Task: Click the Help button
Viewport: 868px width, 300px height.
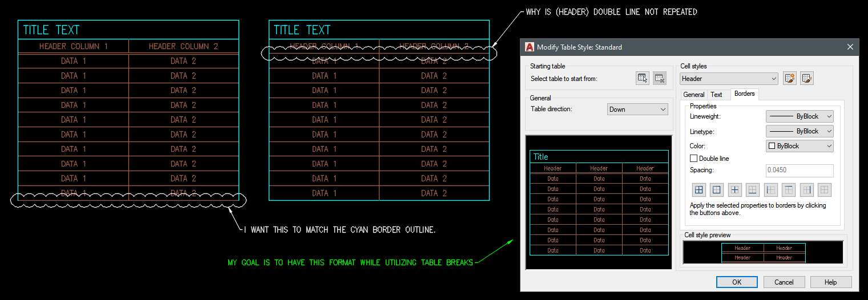Action: pyautogui.click(x=830, y=282)
